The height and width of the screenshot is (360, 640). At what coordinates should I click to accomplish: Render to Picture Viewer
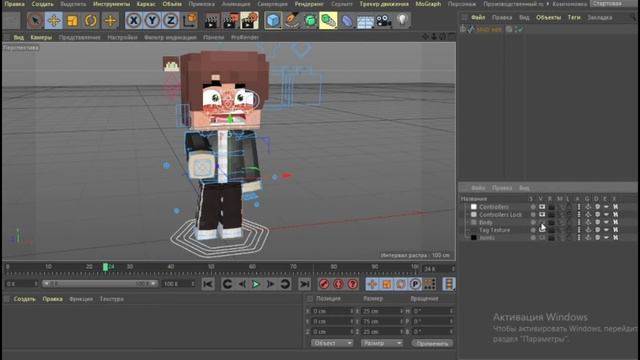[x=231, y=20]
